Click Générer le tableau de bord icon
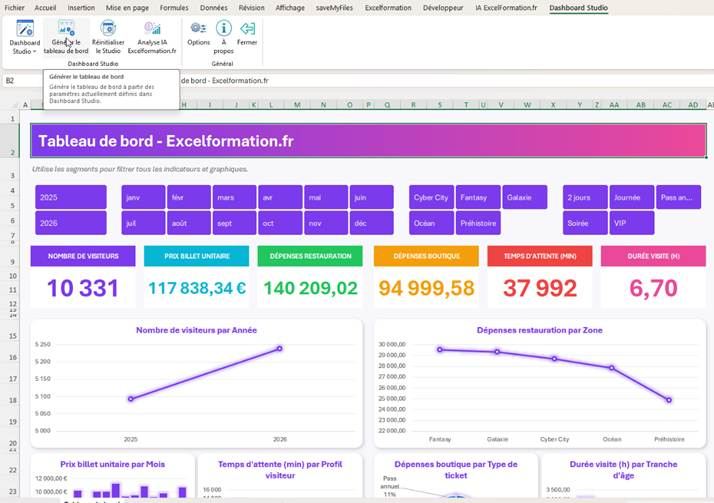The image size is (714, 503). pos(66,28)
